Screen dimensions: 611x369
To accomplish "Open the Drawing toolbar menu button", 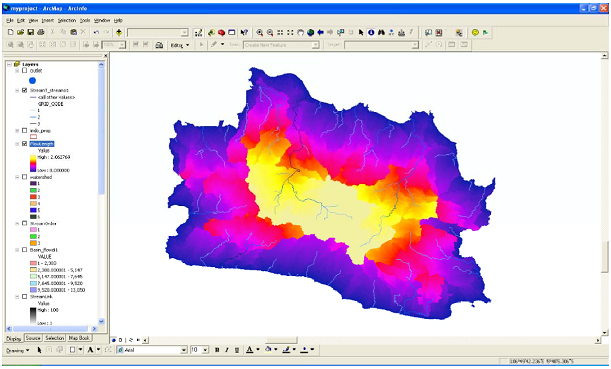I will pyautogui.click(x=18, y=350).
